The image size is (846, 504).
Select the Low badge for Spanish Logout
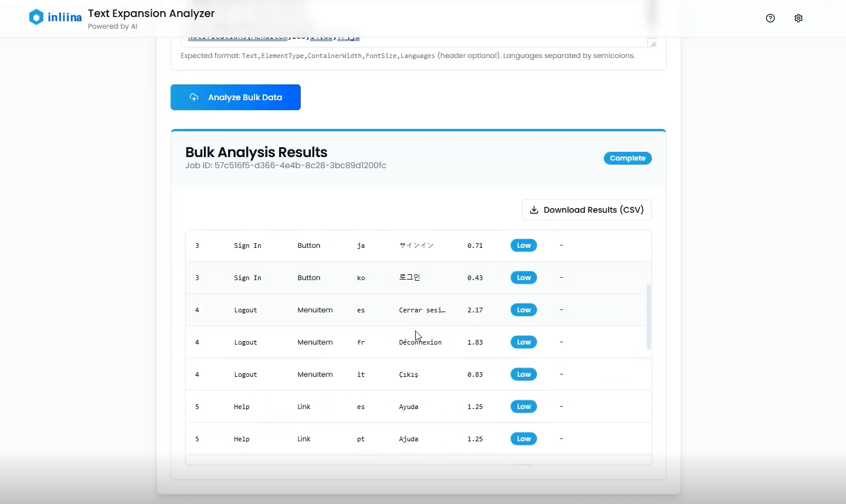[523, 310]
